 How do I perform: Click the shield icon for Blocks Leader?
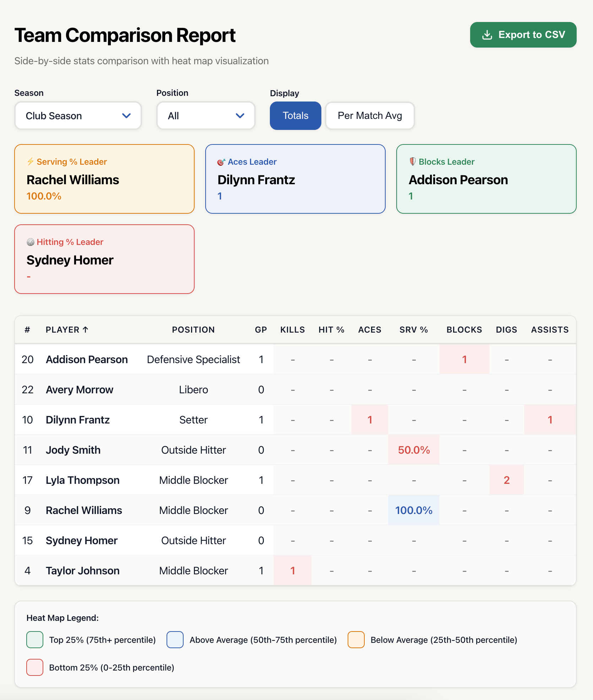point(413,162)
